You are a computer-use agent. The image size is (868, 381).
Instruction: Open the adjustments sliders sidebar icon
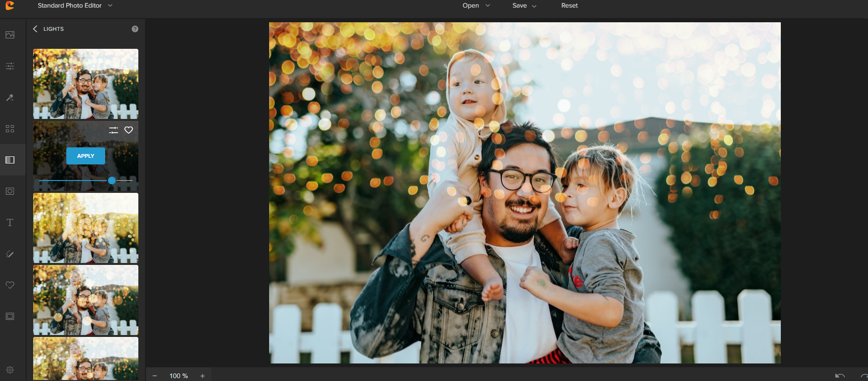tap(10, 66)
